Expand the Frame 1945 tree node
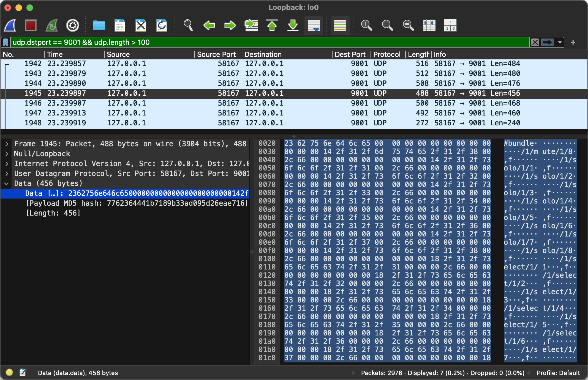 (7, 144)
